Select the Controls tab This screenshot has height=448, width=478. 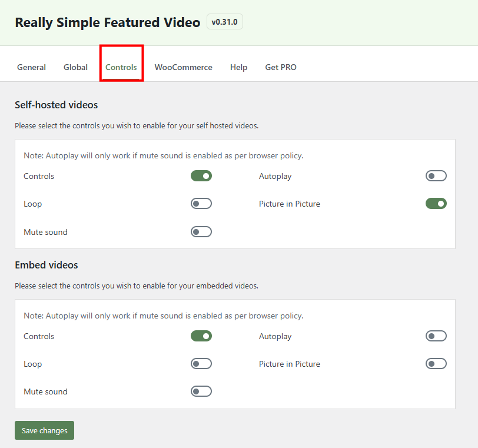[121, 67]
